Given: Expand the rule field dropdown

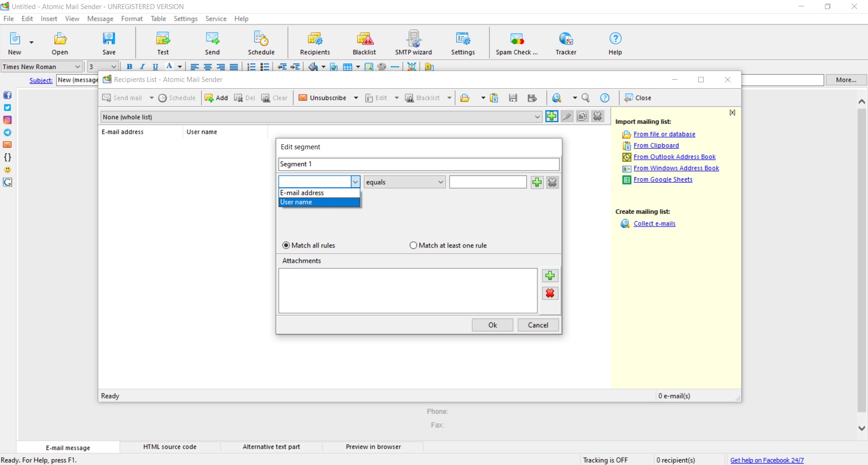Looking at the screenshot, I should [355, 182].
